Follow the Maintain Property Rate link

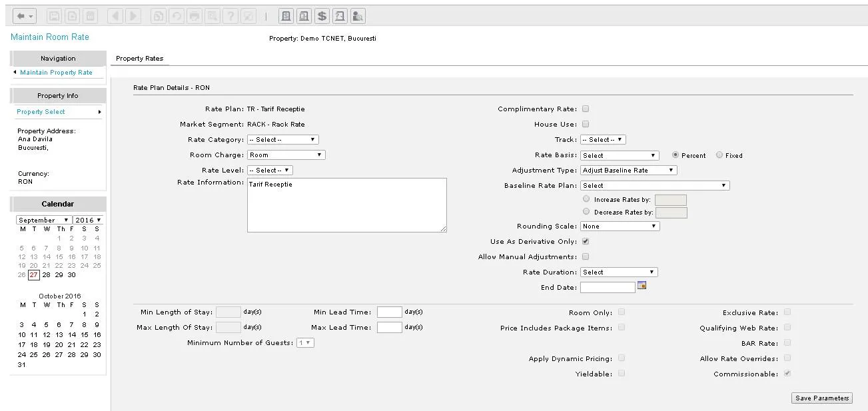pyautogui.click(x=56, y=73)
